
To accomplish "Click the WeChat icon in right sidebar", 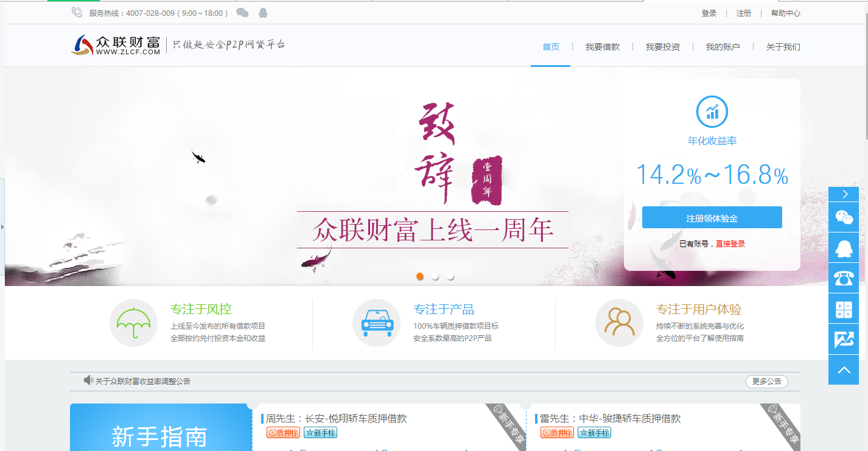I will (844, 217).
